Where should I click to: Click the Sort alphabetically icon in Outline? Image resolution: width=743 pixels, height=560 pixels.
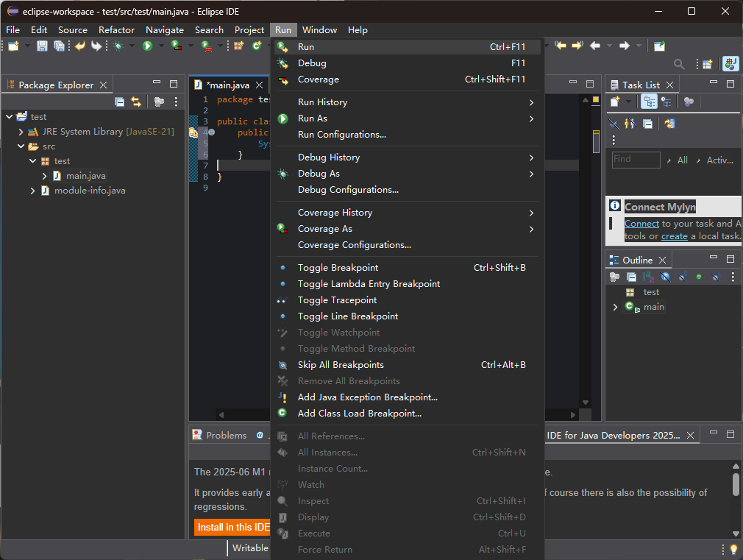pyautogui.click(x=649, y=277)
